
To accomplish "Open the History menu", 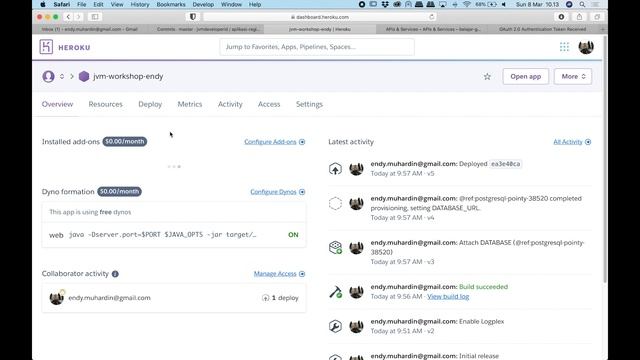I will point(140,4).
